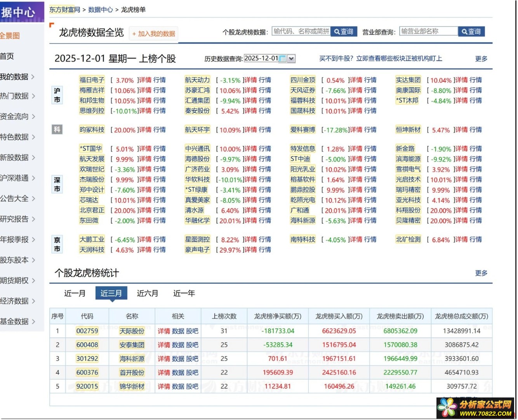Click the 沪市 market label icon

(x=57, y=95)
